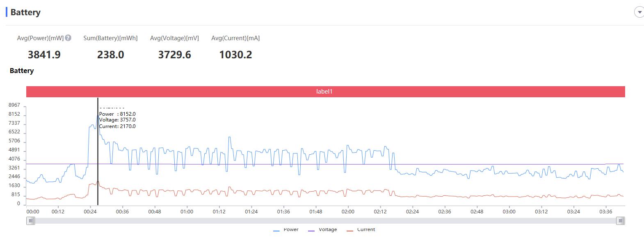Click the right zoom slider handle

[621, 221]
